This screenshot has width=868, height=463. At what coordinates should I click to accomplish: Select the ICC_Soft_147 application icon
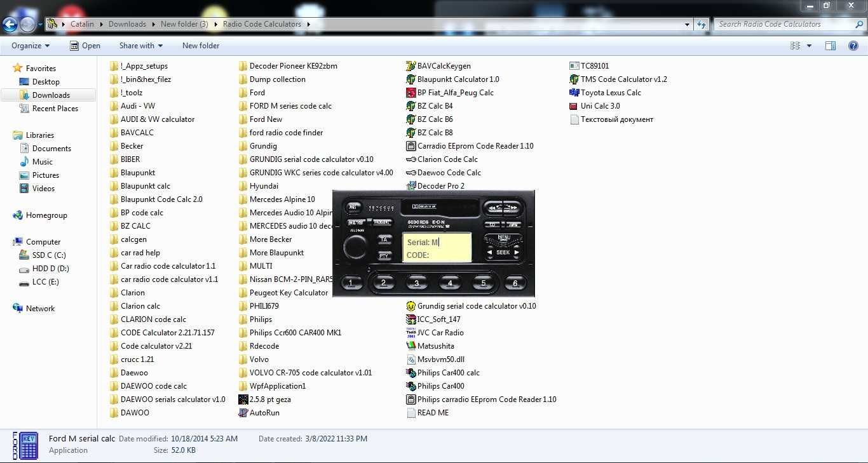pyautogui.click(x=411, y=319)
